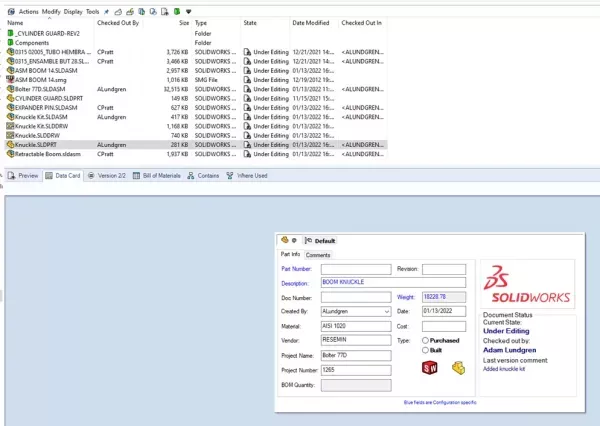600x426 pixels.
Task: Click the page-with-circle icon in the PDM toolbar
Action: click(x=153, y=12)
